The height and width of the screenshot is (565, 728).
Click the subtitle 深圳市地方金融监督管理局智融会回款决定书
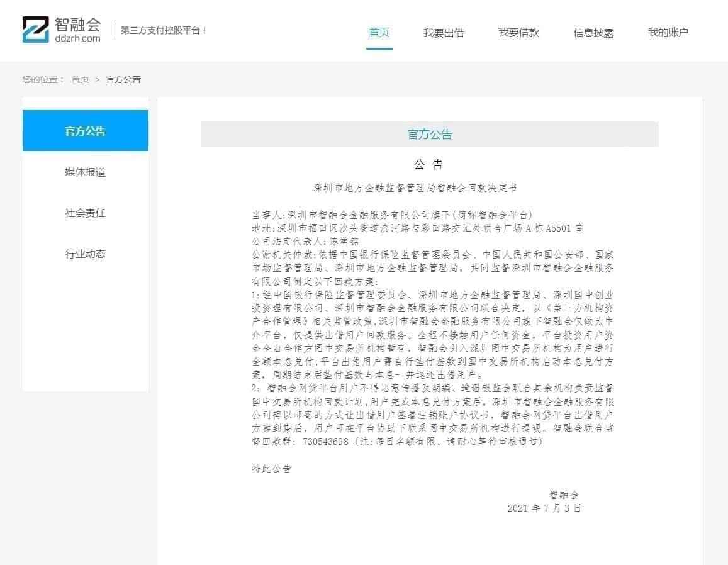pyautogui.click(x=415, y=188)
